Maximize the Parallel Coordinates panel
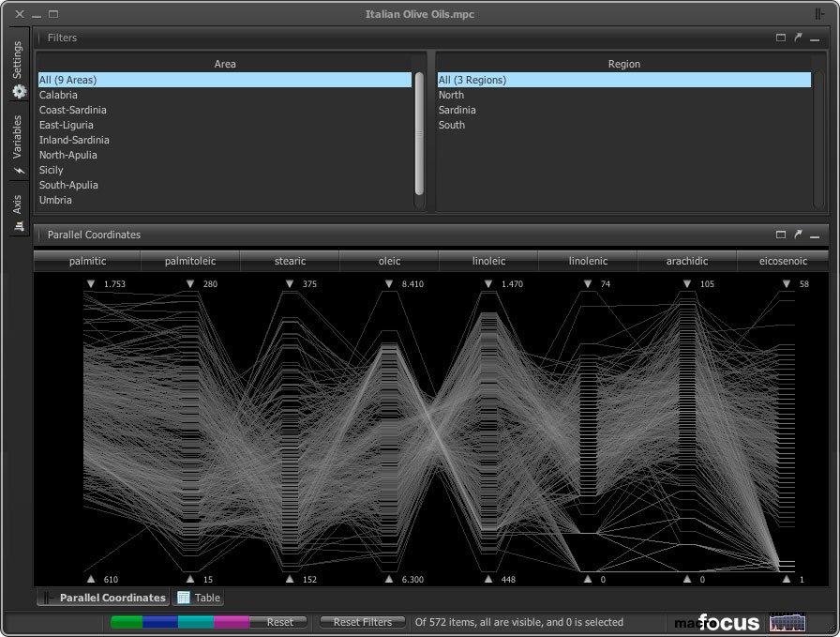Image resolution: width=840 pixels, height=637 pixels. coord(781,235)
